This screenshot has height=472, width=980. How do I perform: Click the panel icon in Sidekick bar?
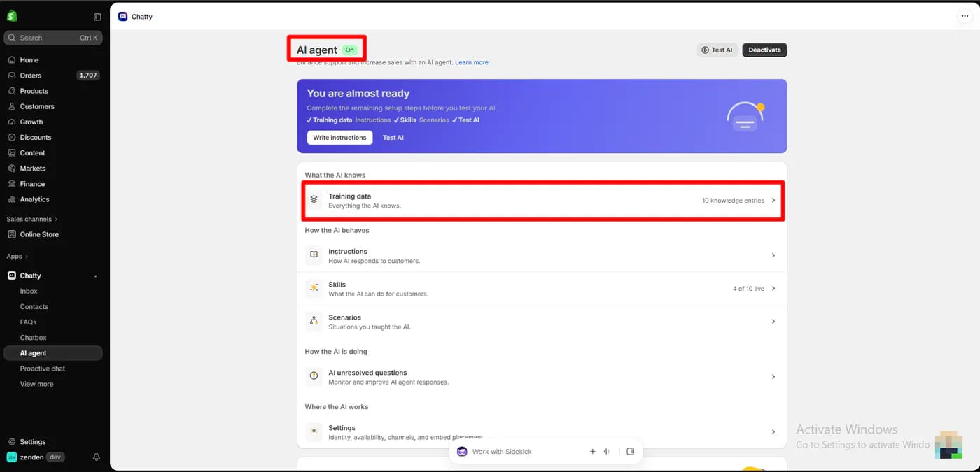[630, 452]
